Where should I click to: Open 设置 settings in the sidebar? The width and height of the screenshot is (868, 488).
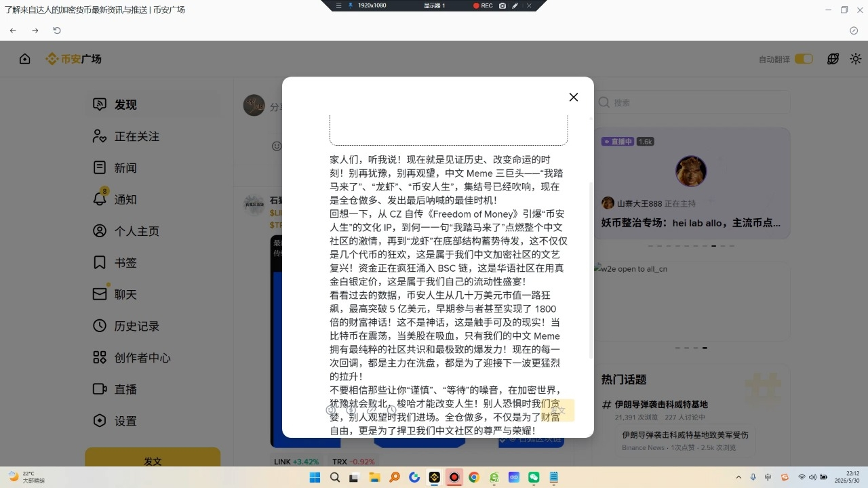[x=153, y=421]
